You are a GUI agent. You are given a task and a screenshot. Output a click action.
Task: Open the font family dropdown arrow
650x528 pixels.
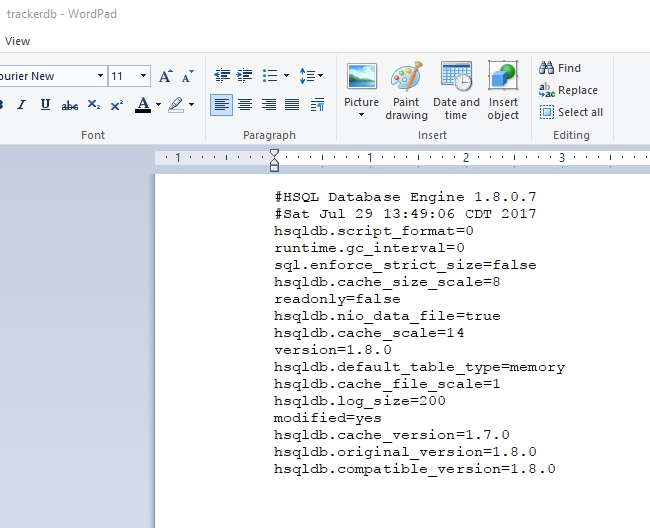[x=100, y=76]
